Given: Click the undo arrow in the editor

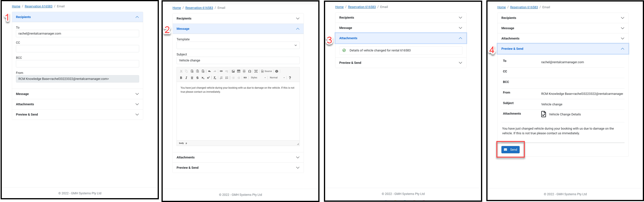Looking at the screenshot, I should point(209,71).
